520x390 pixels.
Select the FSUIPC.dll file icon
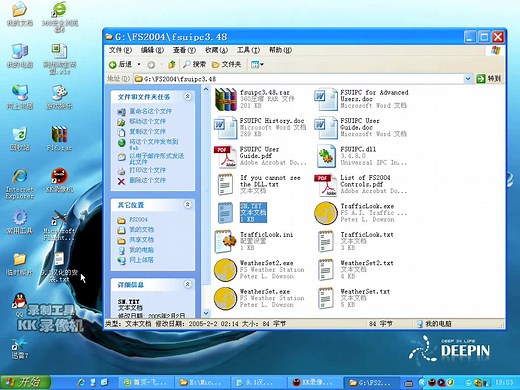pos(326,156)
